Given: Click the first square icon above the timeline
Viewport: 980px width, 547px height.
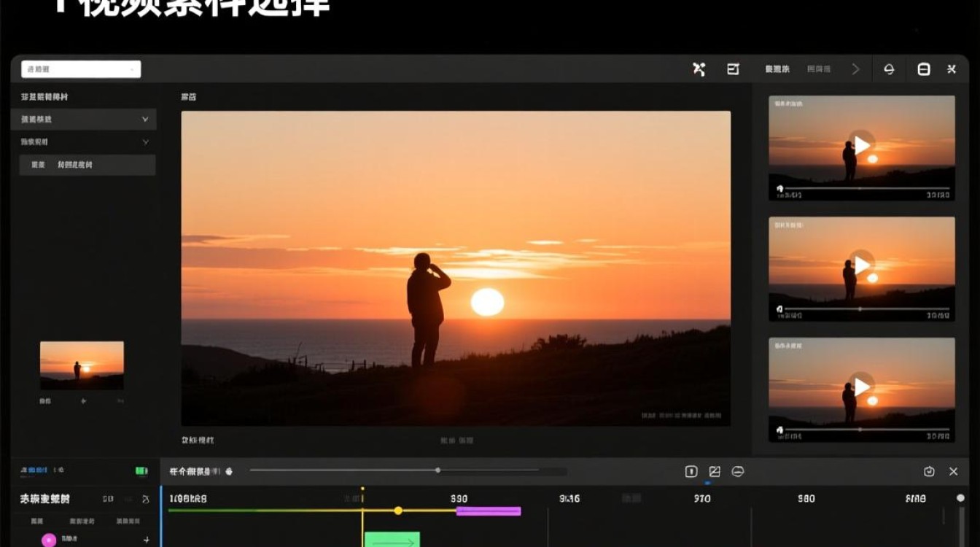Looking at the screenshot, I should (x=691, y=471).
